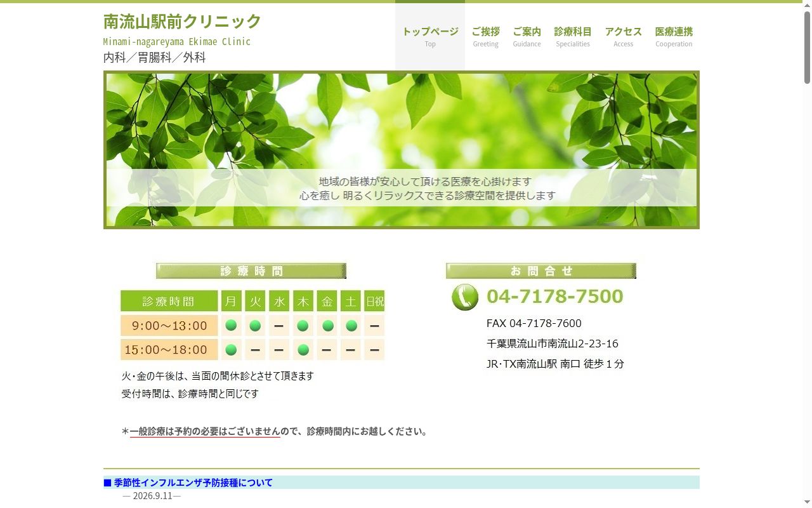Open the 季節性インフルエンザ予防接種について news link
Screen dimensions: 812x508
click(193, 483)
